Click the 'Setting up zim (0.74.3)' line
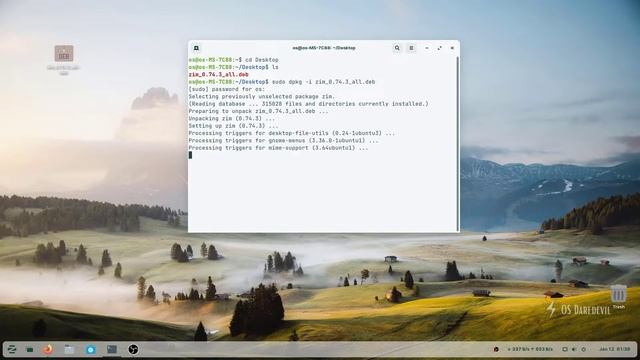 (233, 126)
